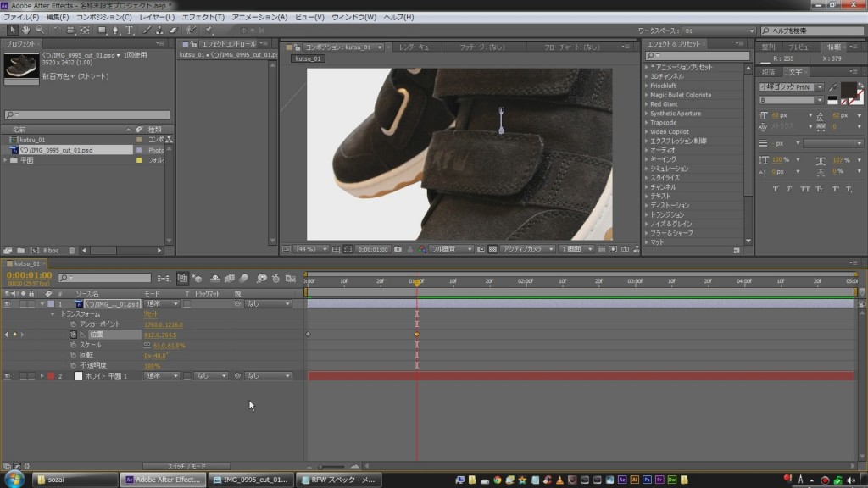Delete selected project item with trash icon

71,251
